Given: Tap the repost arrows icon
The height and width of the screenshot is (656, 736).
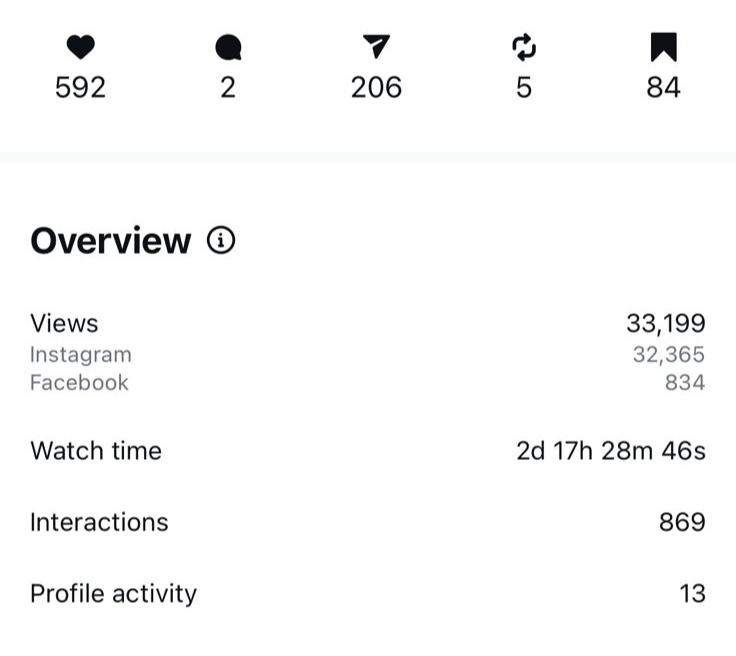Looking at the screenshot, I should point(524,47).
